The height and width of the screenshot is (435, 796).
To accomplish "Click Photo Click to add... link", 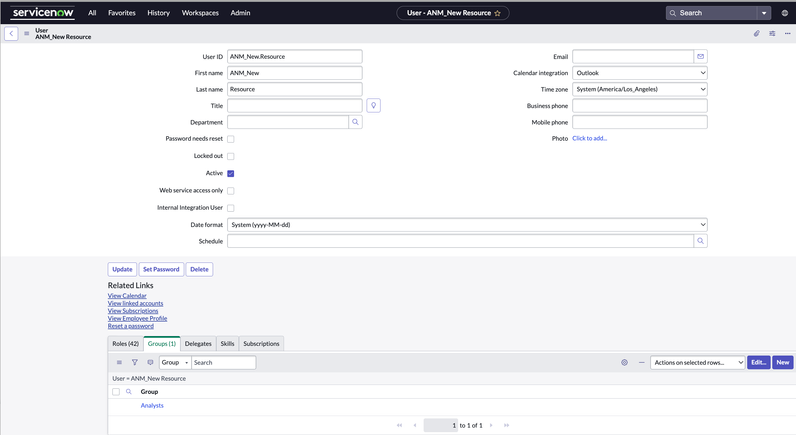I will tap(589, 138).
